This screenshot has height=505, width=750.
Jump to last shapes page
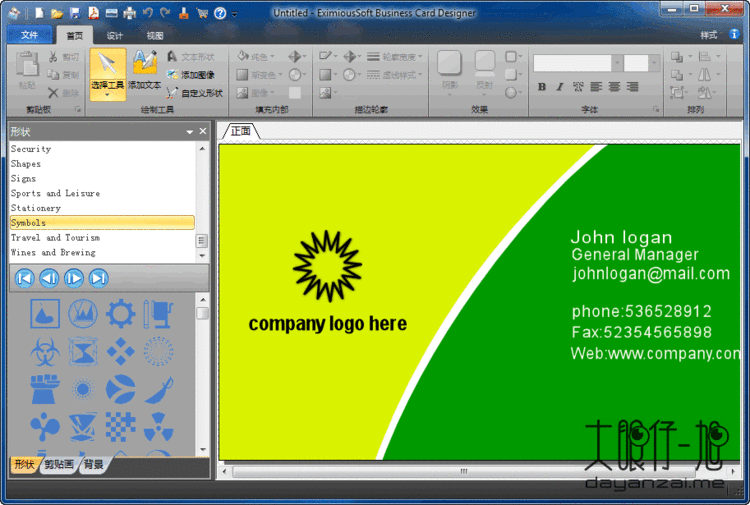coord(98,278)
